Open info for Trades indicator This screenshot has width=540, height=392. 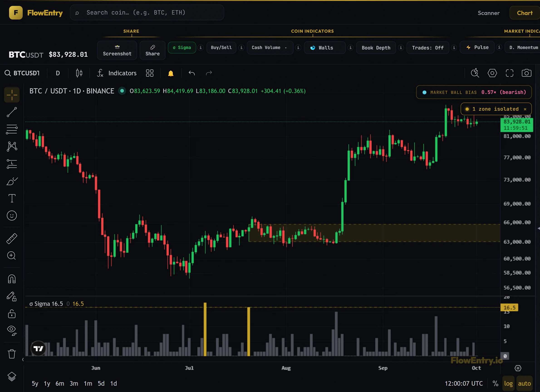coord(454,48)
